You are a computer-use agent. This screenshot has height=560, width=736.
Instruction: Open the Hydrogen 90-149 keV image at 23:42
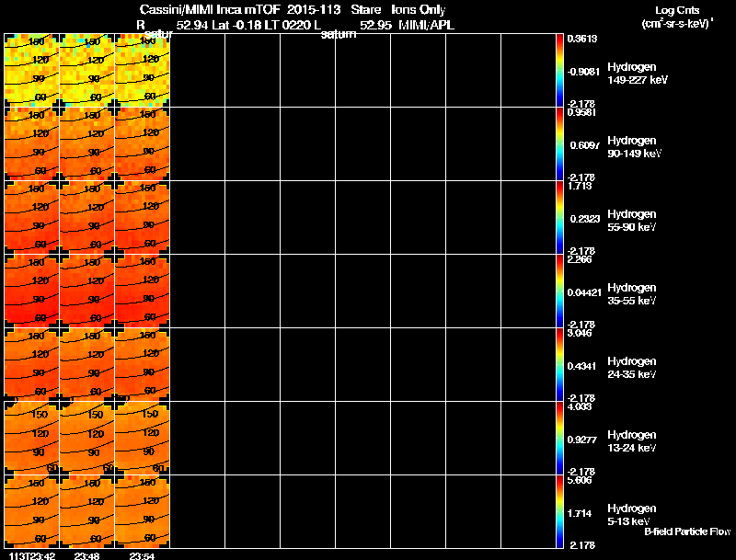tap(31, 144)
